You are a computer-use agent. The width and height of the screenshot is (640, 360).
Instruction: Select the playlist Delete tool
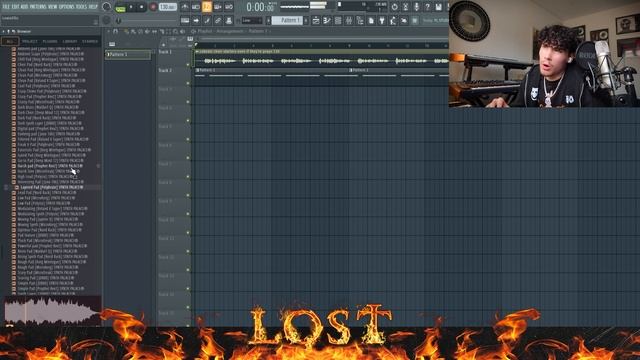140,31
